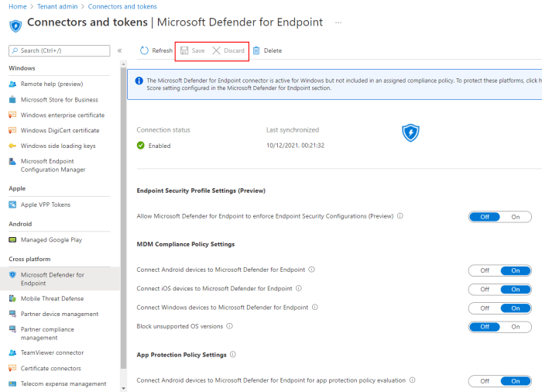Open Mobile Threat Defense menu item
The height and width of the screenshot is (392, 542).
(52, 298)
